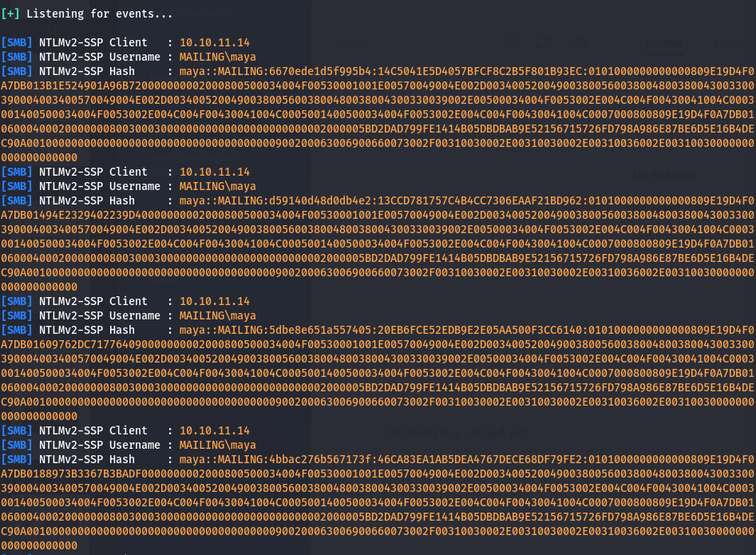
Task: Switch to the faint Insert tab
Action: click(726, 42)
